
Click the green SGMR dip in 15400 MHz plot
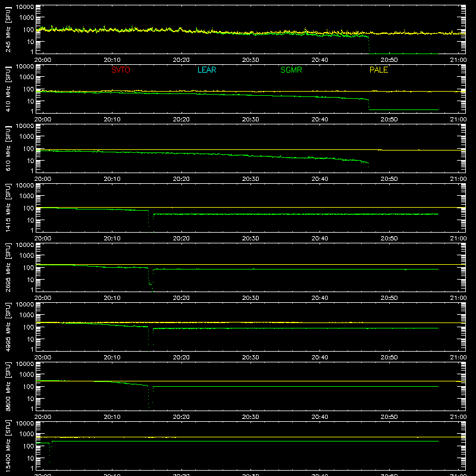pos(51,452)
